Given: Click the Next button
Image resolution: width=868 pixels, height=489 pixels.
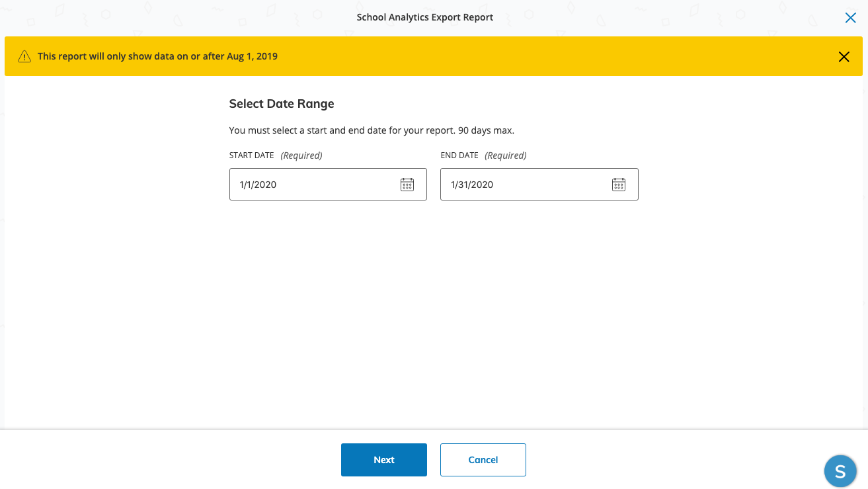Looking at the screenshot, I should [383, 460].
